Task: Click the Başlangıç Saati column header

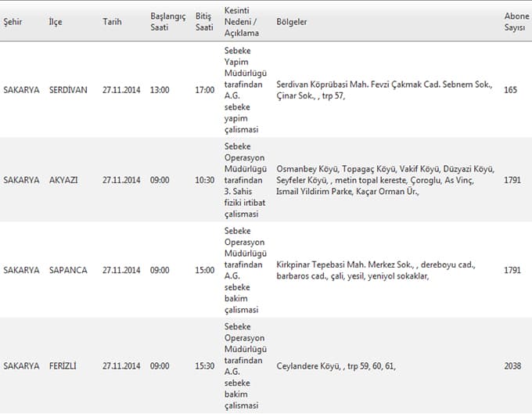Action: [x=168, y=22]
